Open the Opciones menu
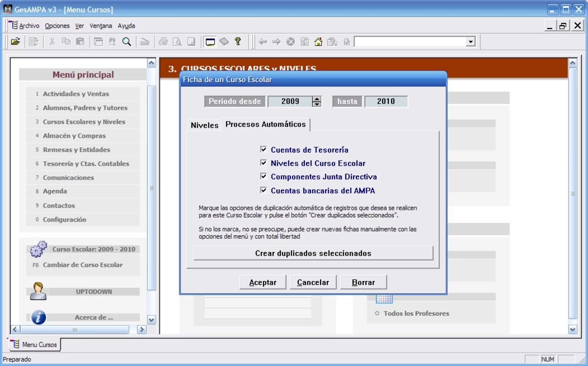The width and height of the screenshot is (588, 366). click(x=57, y=26)
